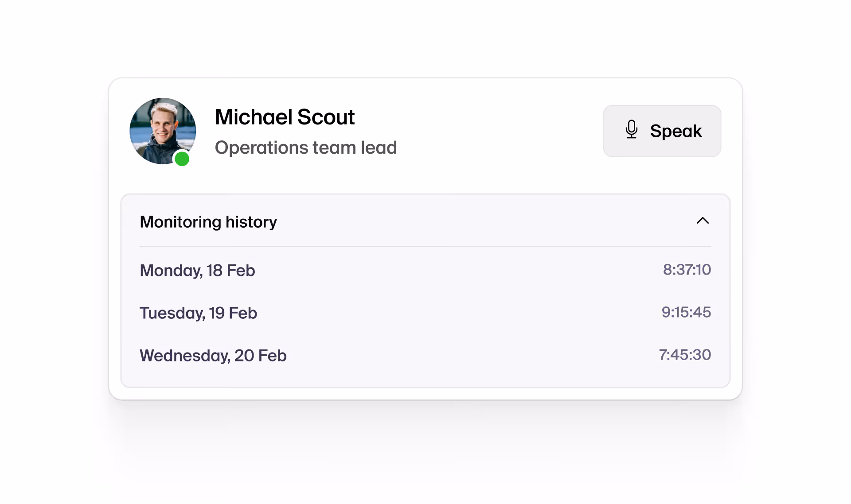Click the microphone icon inside the Speak button
Viewport: 851px width, 504px height.
631,131
